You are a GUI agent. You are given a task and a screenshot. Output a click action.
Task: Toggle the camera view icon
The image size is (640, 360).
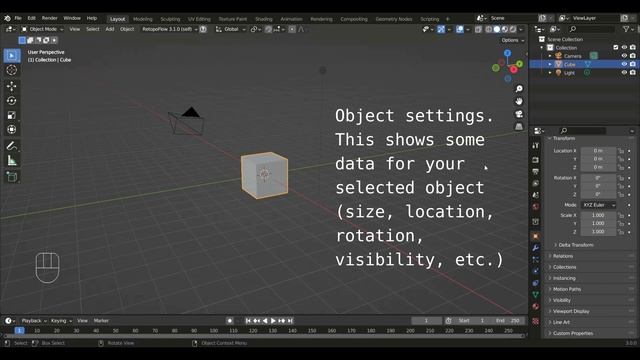tap(519, 114)
